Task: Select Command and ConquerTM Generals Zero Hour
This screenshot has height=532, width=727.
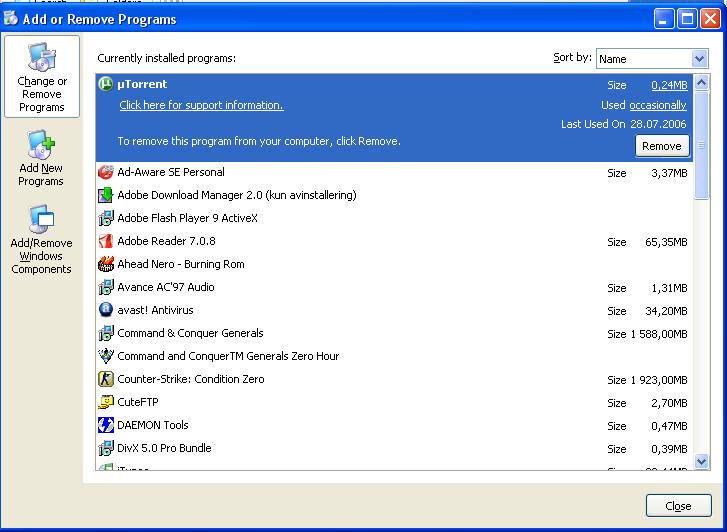Action: (394, 356)
